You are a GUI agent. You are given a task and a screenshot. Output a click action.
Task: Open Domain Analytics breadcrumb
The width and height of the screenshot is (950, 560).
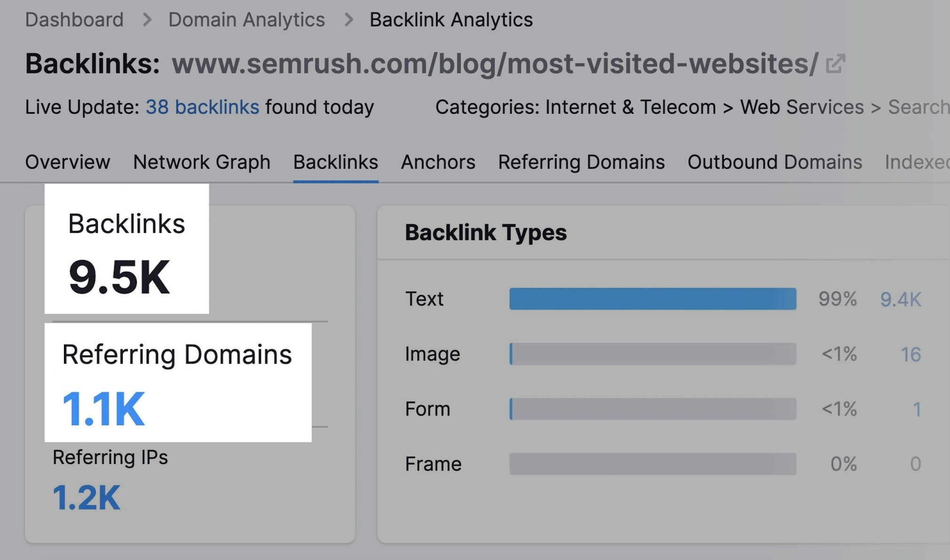pyautogui.click(x=246, y=20)
